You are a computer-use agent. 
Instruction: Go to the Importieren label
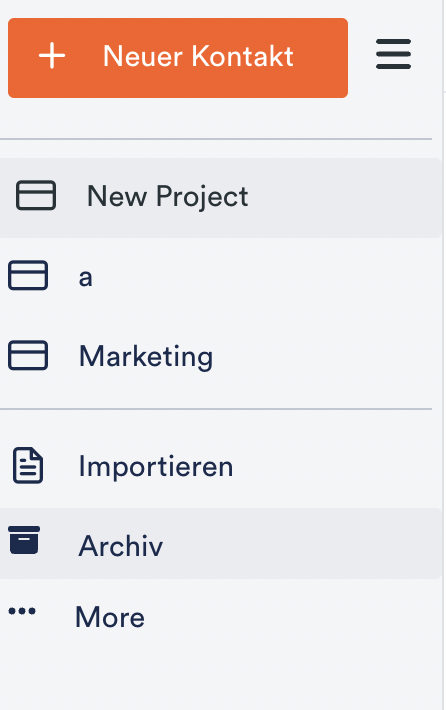tap(156, 467)
